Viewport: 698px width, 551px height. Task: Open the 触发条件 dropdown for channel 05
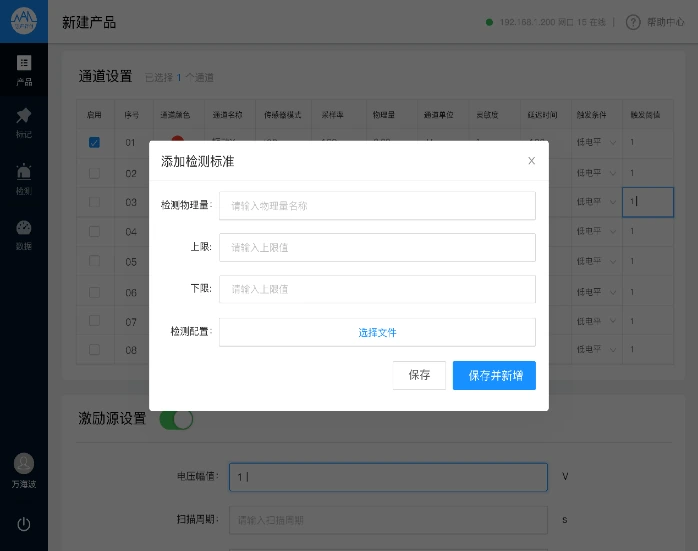point(597,261)
